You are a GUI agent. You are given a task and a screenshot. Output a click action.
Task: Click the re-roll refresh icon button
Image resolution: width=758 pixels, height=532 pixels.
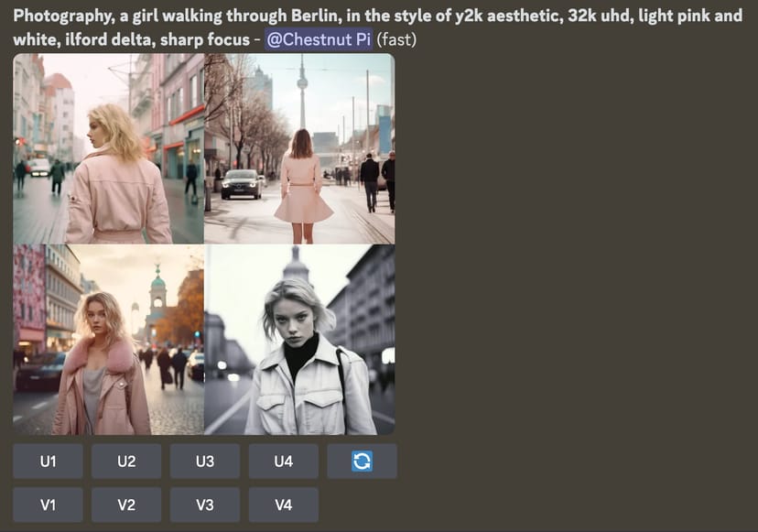click(362, 461)
